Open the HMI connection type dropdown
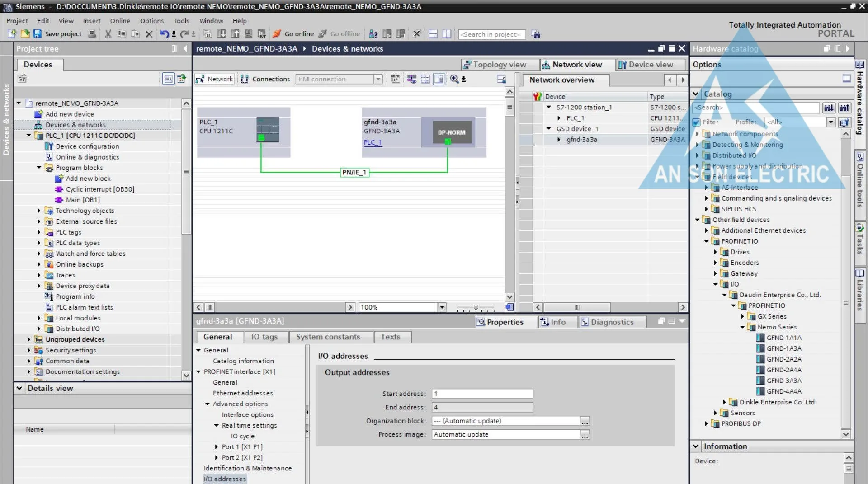Viewport: 868px width, 484px height. 378,79
